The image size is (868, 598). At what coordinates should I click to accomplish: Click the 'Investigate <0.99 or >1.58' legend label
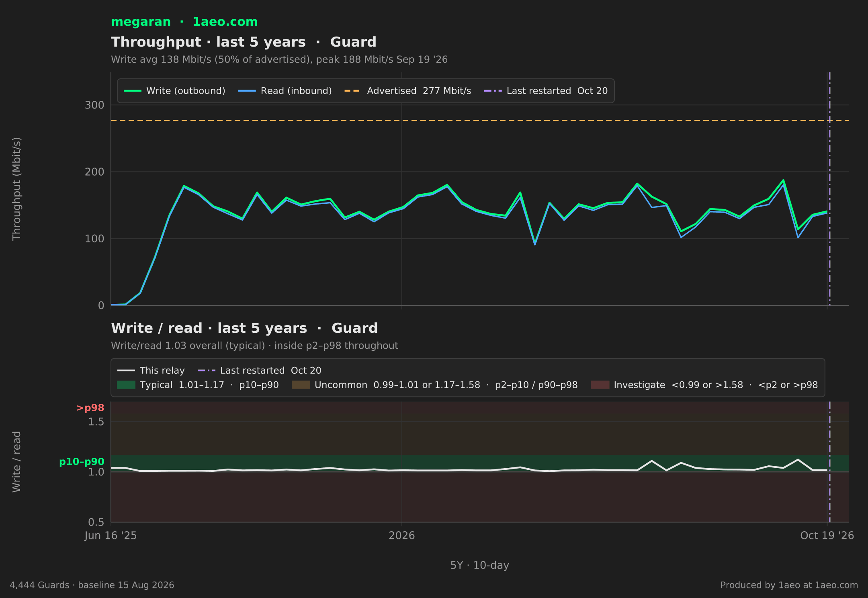click(x=716, y=385)
